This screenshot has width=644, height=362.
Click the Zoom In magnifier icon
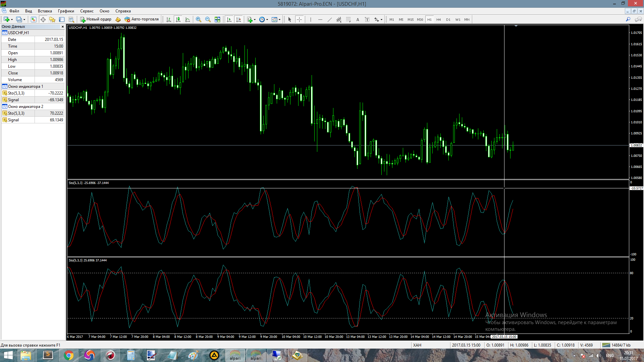199,19
